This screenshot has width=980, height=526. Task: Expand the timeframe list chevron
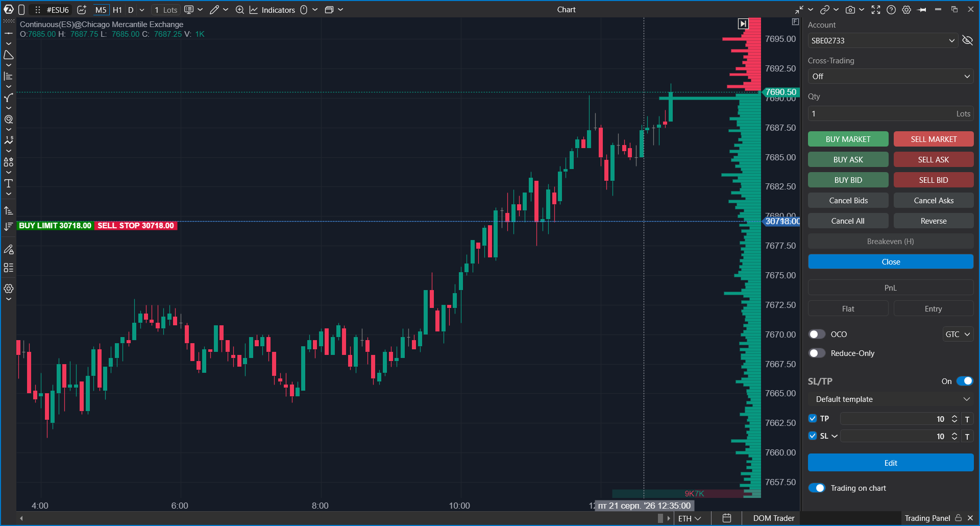pyautogui.click(x=142, y=10)
